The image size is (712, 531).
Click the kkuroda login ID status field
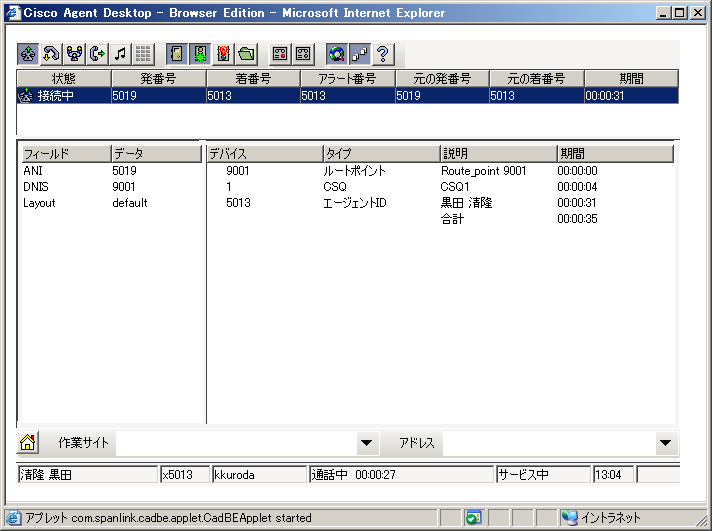260,475
